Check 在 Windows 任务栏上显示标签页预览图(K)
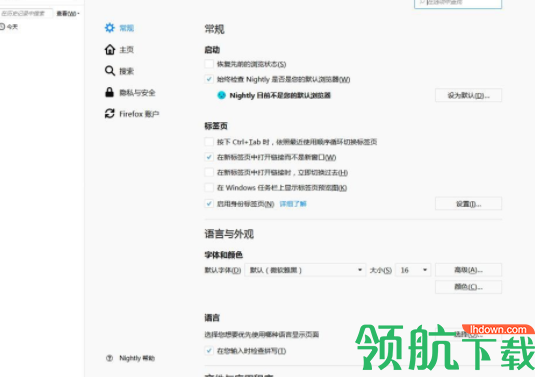The height and width of the screenshot is (377, 535). 209,187
